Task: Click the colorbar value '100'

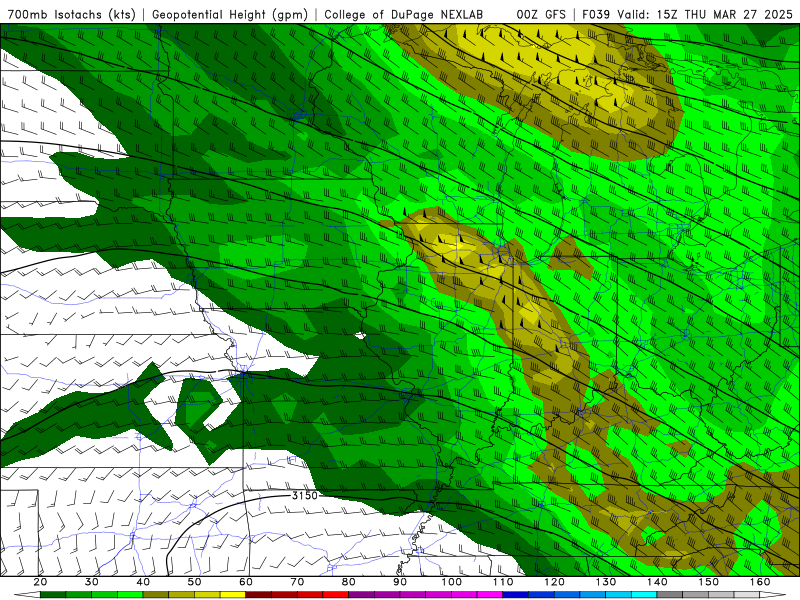Action: 452,582
